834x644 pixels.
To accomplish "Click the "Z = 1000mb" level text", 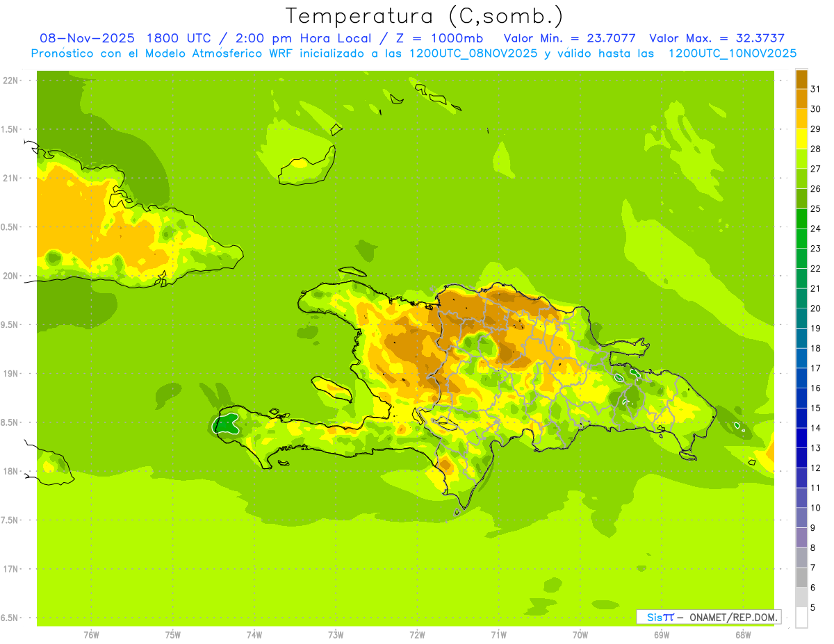I will (x=439, y=38).
